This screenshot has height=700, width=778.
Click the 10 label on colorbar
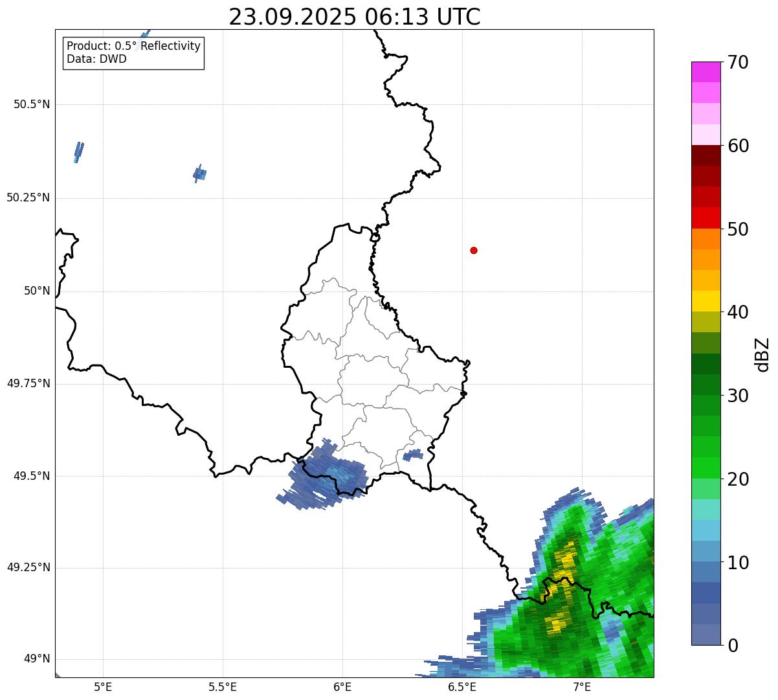tap(739, 562)
